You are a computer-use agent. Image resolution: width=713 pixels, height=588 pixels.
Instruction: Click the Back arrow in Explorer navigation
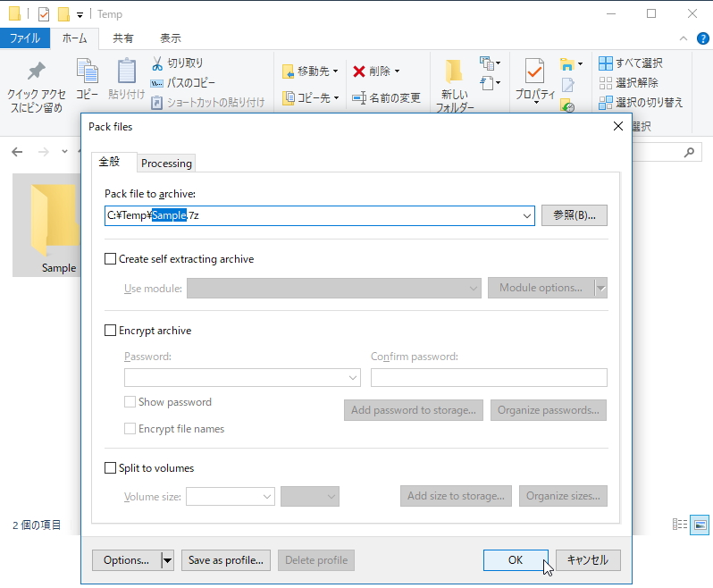[17, 152]
